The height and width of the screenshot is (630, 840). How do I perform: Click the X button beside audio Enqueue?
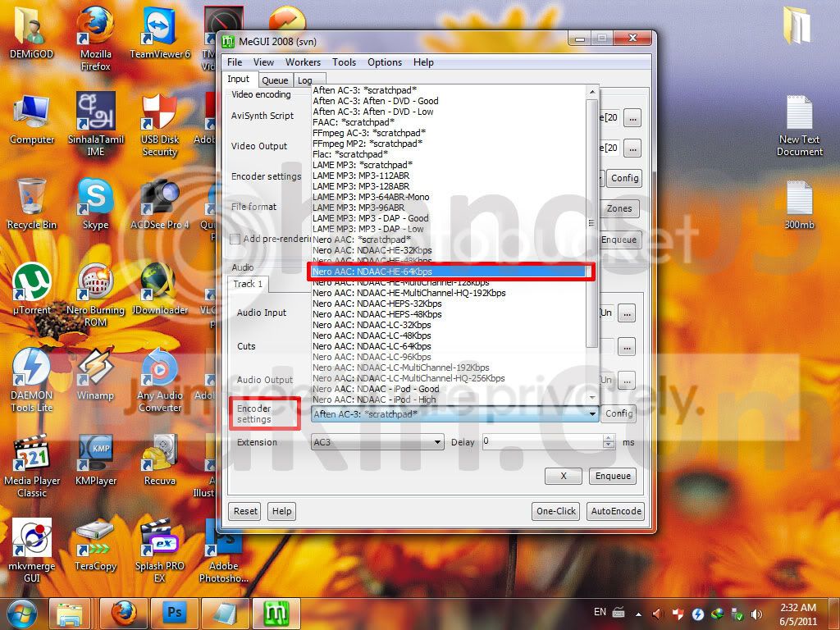[564, 476]
